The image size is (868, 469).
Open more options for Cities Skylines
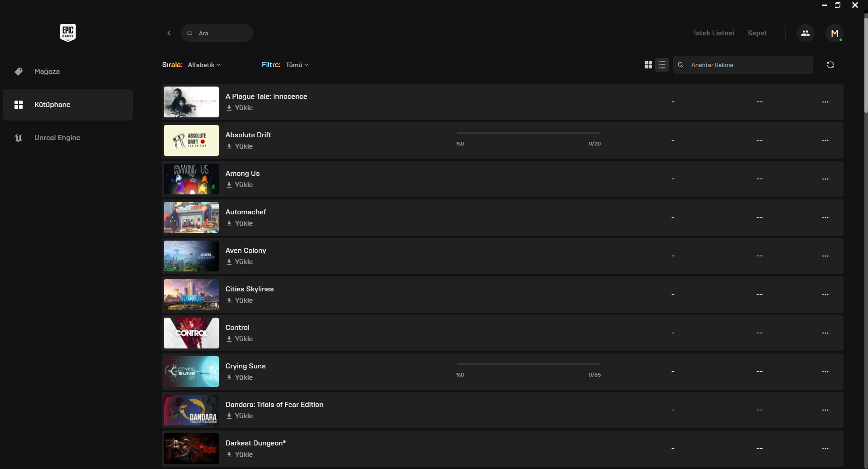coord(825,295)
